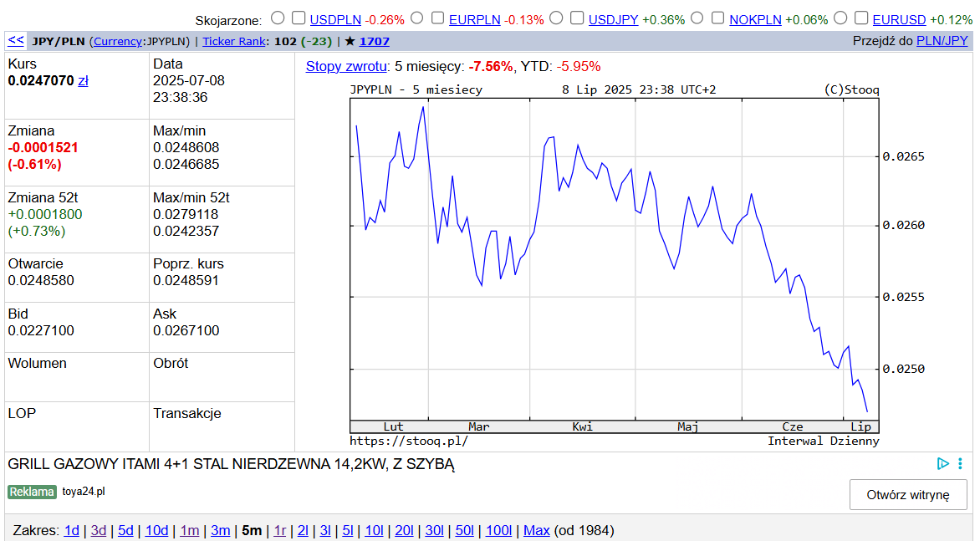Open the USDJPY related link
980x541 pixels.
click(613, 20)
